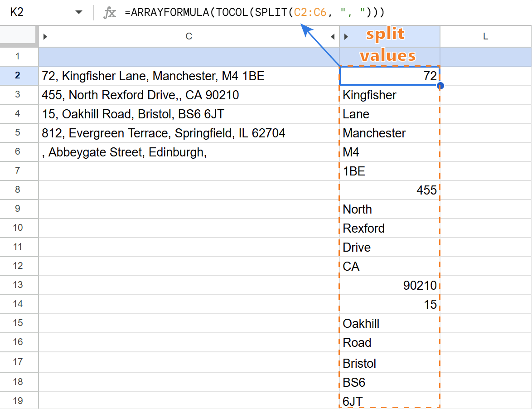
Task: Select the Manchester cell
Action: [x=390, y=133]
